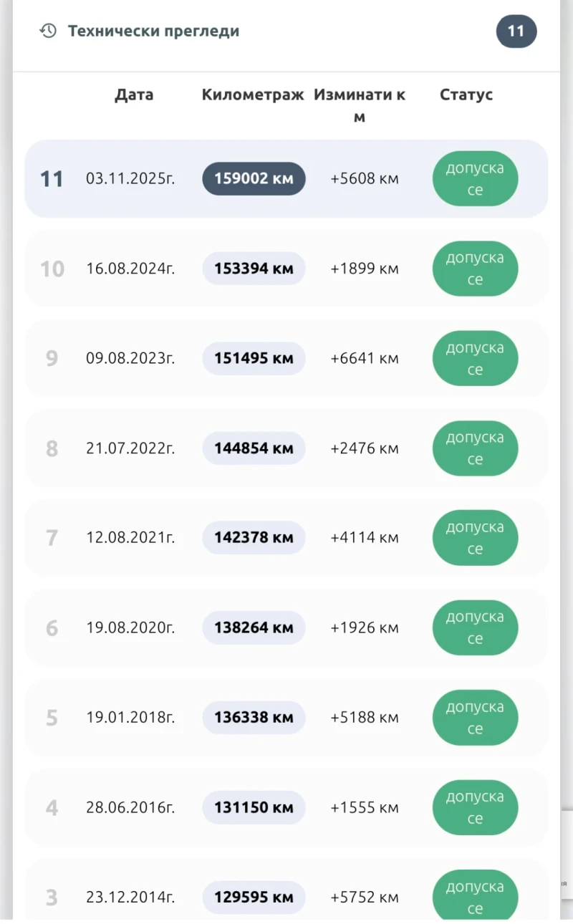This screenshot has height=924, width=573.
Task: Select the Технически прегледи heading
Action: click(x=153, y=32)
